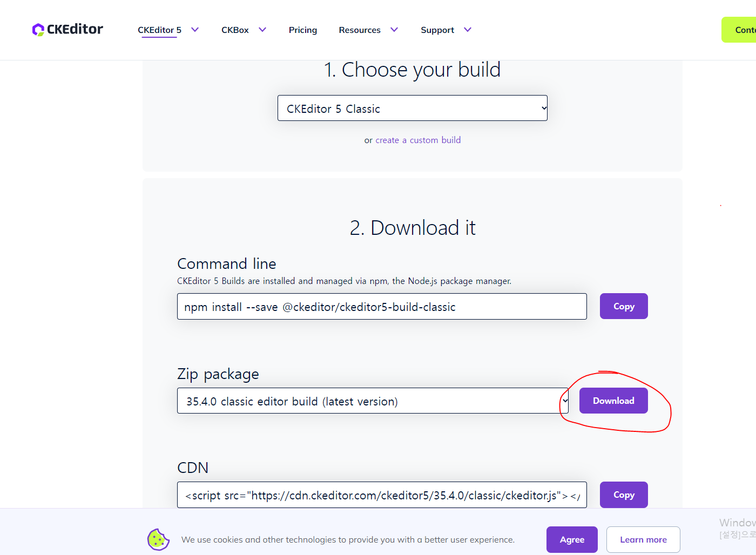The width and height of the screenshot is (756, 555).
Task: Click the cookie notice message text
Action: (348, 539)
